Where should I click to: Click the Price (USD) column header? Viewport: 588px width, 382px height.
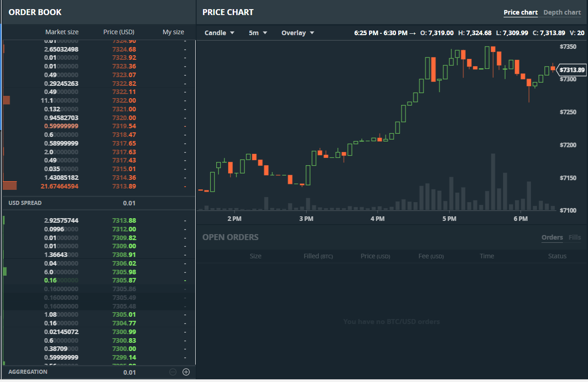119,32
